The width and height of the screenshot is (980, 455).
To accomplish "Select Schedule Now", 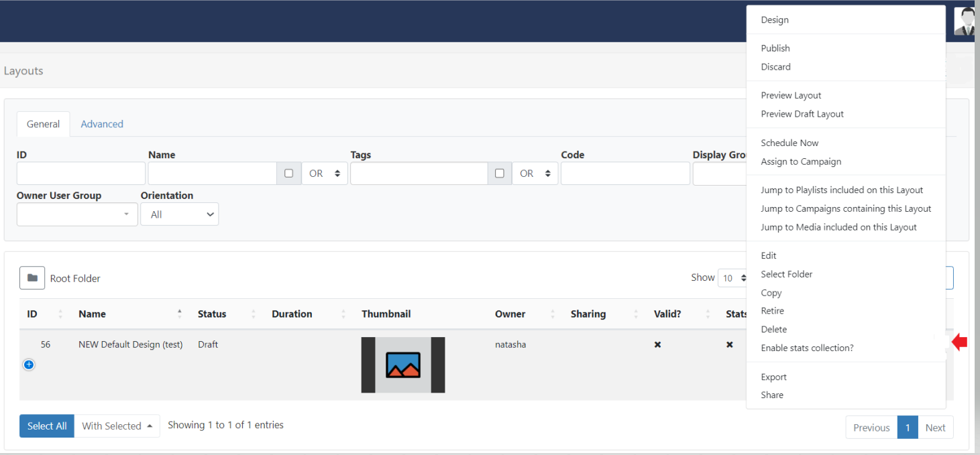I will click(x=790, y=143).
